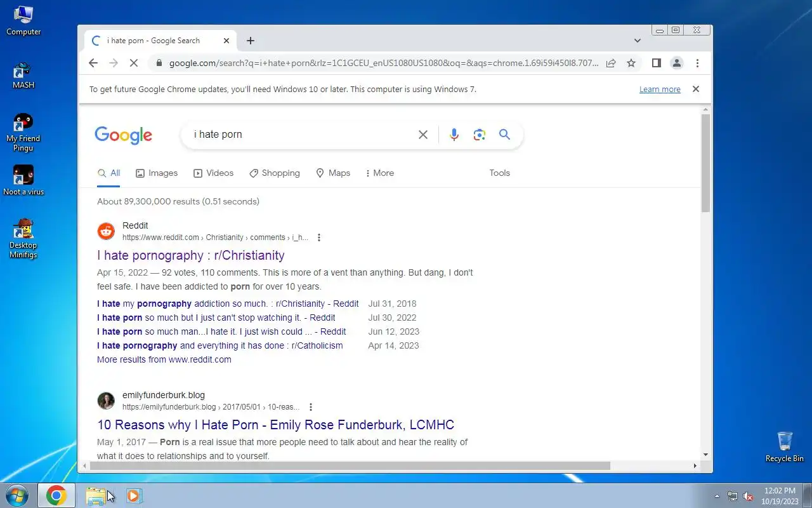812x508 pixels.
Task: Submit search with magnifier button
Action: 504,135
